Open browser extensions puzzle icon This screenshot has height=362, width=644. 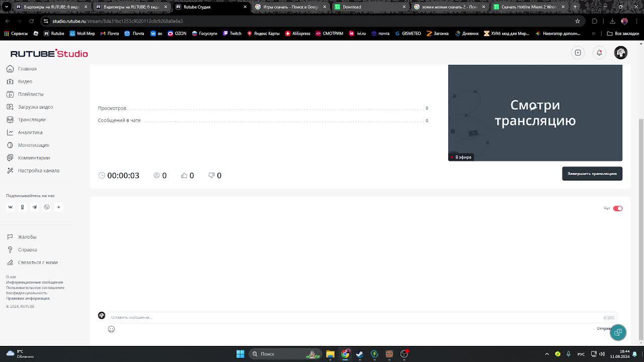pos(595,21)
